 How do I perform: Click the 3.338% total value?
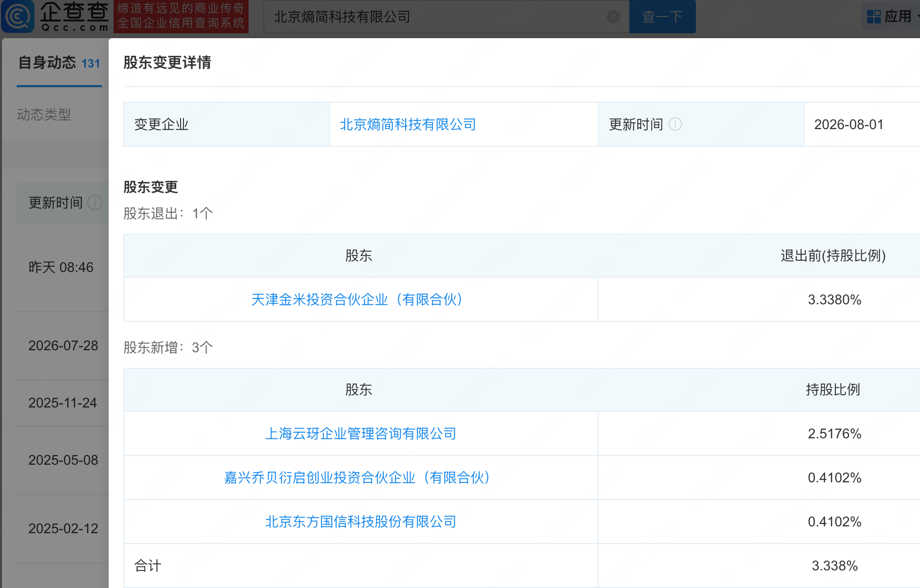(834, 565)
